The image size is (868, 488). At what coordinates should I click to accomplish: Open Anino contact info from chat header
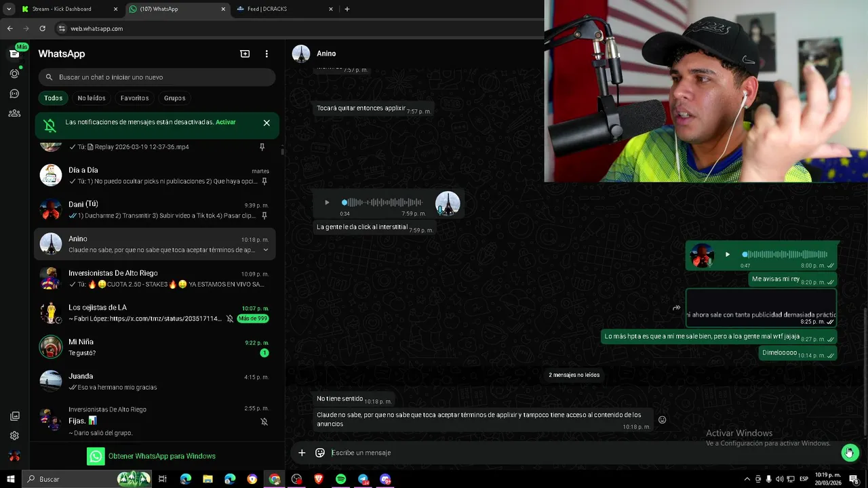click(x=326, y=54)
